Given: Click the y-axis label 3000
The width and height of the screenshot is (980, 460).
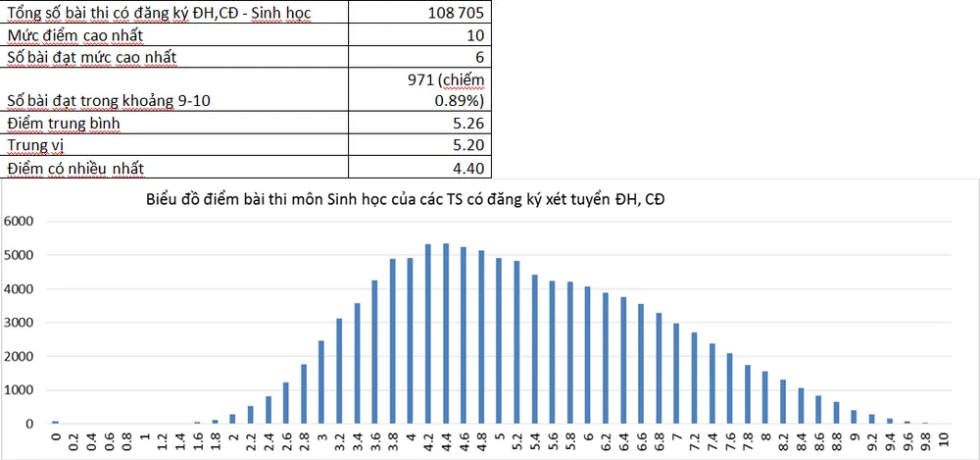Looking at the screenshot, I should click(x=20, y=323).
